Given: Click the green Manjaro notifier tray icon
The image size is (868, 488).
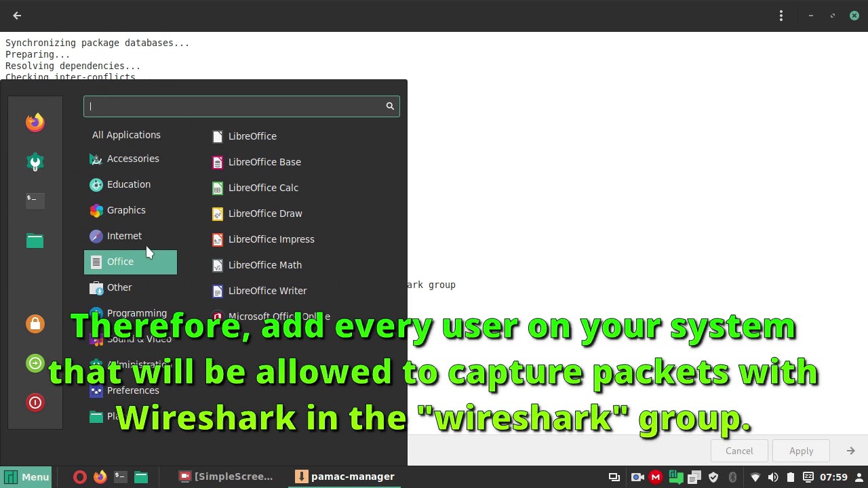Looking at the screenshot, I should (675, 477).
